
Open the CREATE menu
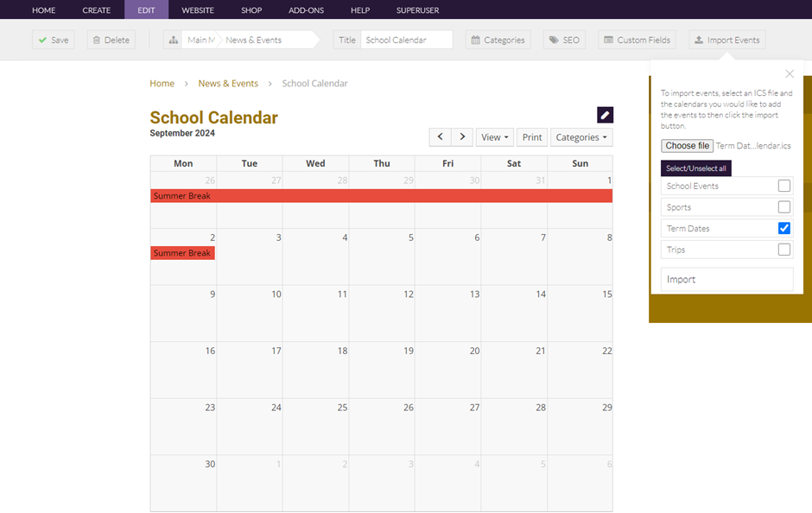pos(97,9)
